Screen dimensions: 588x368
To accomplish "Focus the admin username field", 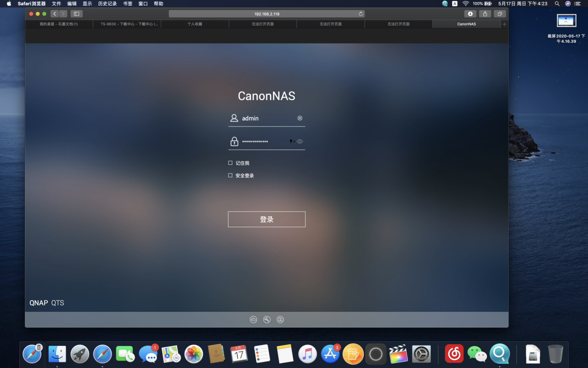I will click(266, 118).
